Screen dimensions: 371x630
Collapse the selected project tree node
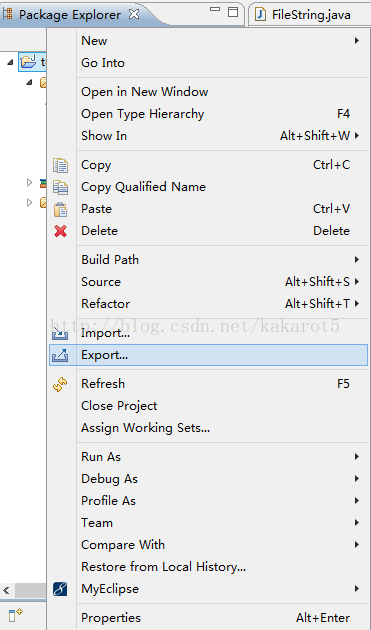10,62
